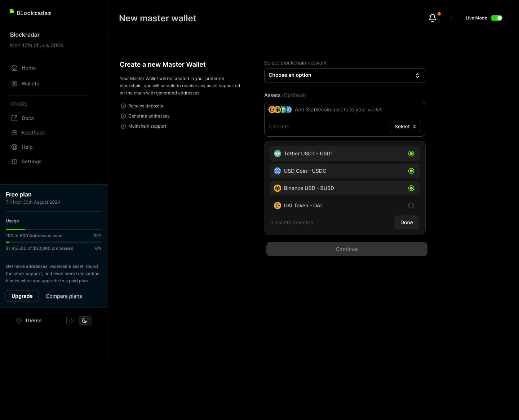Switch to dark theme moon icon
The height and width of the screenshot is (420, 519).
click(x=85, y=320)
